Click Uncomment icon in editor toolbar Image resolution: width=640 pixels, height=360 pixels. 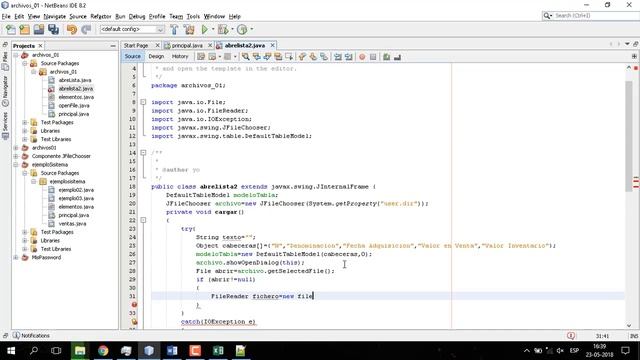click(x=397, y=57)
